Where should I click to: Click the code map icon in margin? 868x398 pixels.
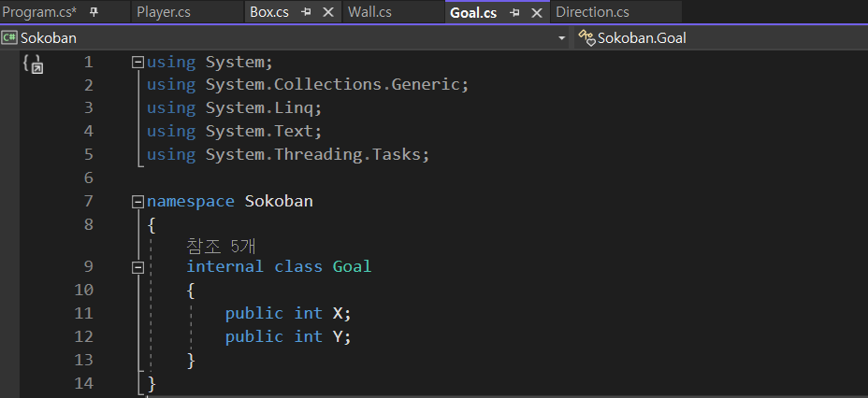(x=33, y=64)
